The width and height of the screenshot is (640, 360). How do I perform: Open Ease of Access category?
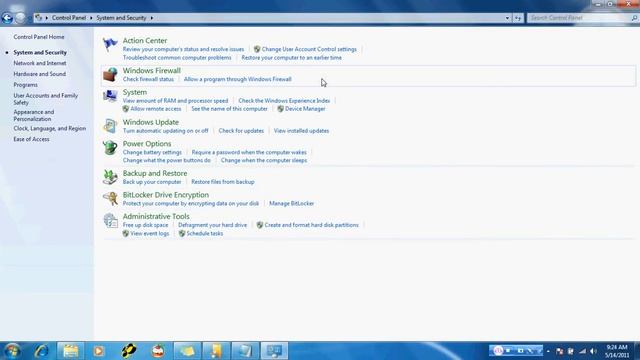31,139
